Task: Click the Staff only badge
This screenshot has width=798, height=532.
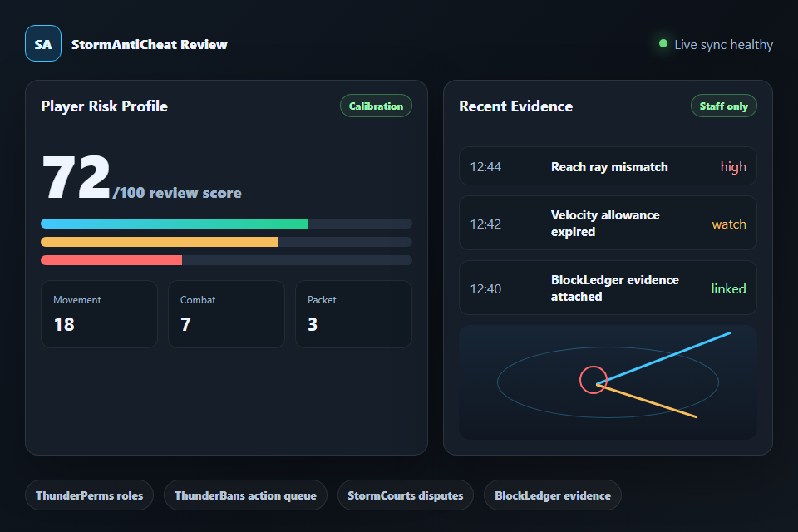Action: [724, 106]
